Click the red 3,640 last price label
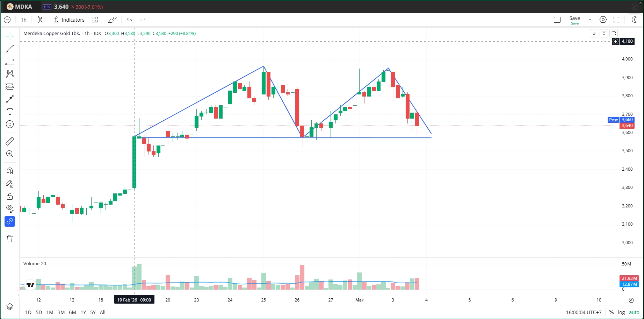 coord(627,126)
